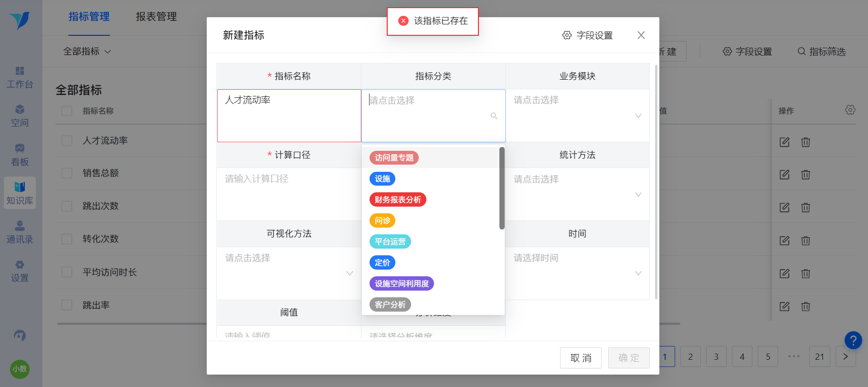
Task: Open the 看板 dashboard sidebar icon
Action: (x=20, y=155)
